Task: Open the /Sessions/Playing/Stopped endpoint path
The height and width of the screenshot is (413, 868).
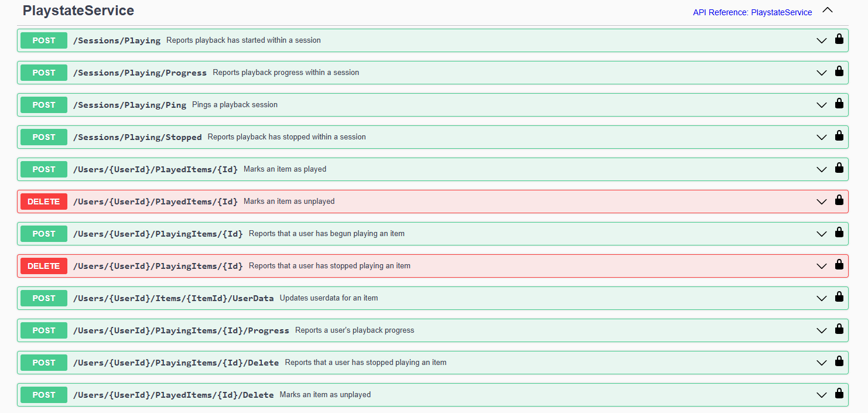Action: tap(137, 137)
